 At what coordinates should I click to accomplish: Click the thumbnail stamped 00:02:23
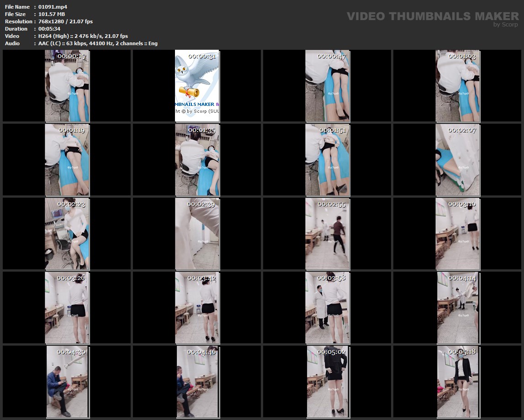click(67, 234)
